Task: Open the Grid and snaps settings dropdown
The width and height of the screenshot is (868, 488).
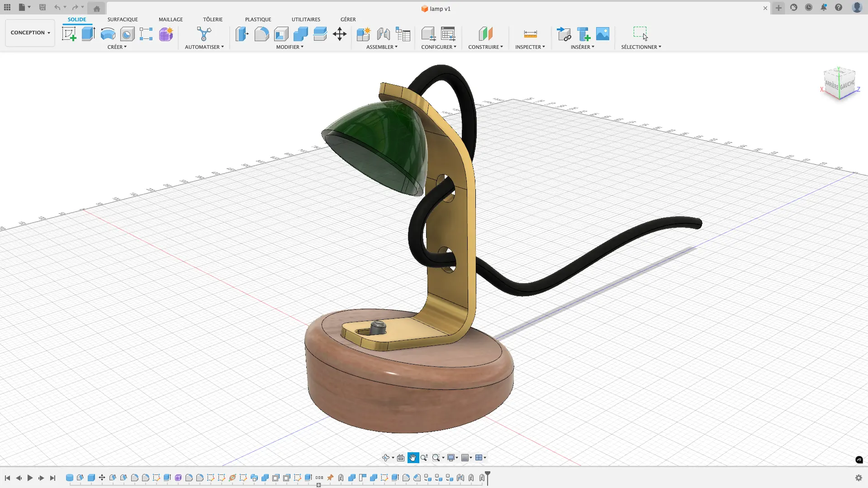Action: pos(466,458)
